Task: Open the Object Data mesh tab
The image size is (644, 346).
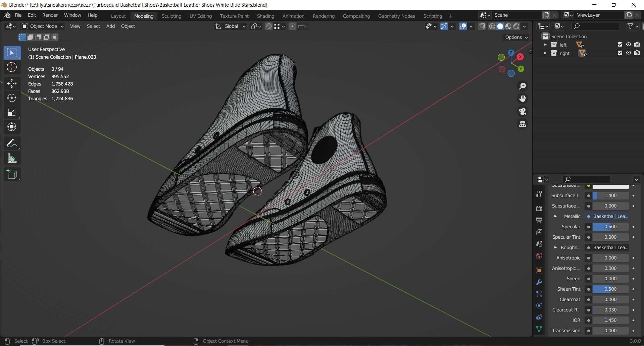Action: pyautogui.click(x=539, y=329)
